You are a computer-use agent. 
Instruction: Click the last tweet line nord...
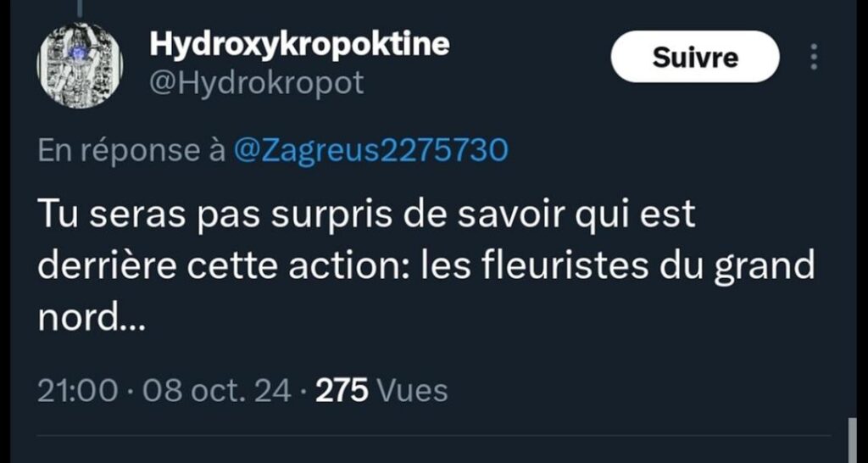(x=92, y=318)
